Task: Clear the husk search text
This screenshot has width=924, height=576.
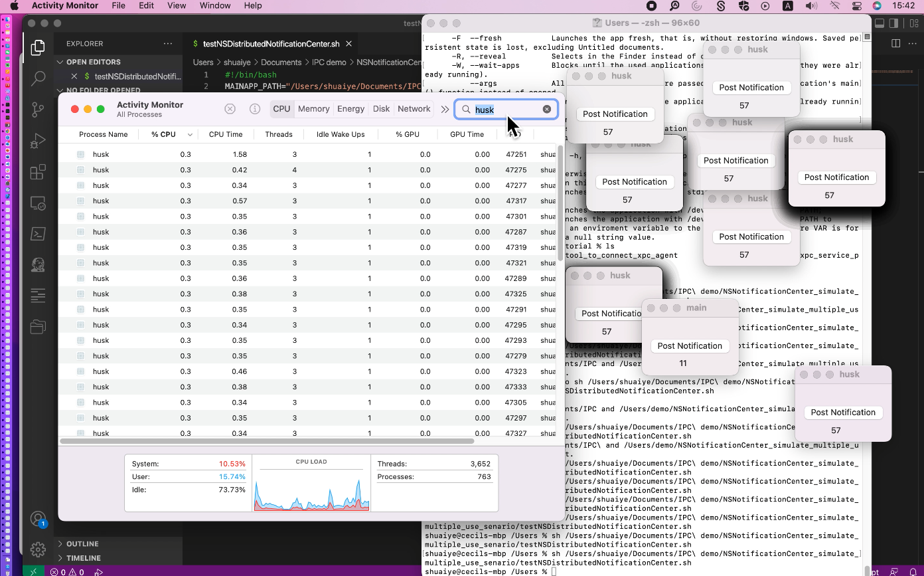Action: coord(547,109)
